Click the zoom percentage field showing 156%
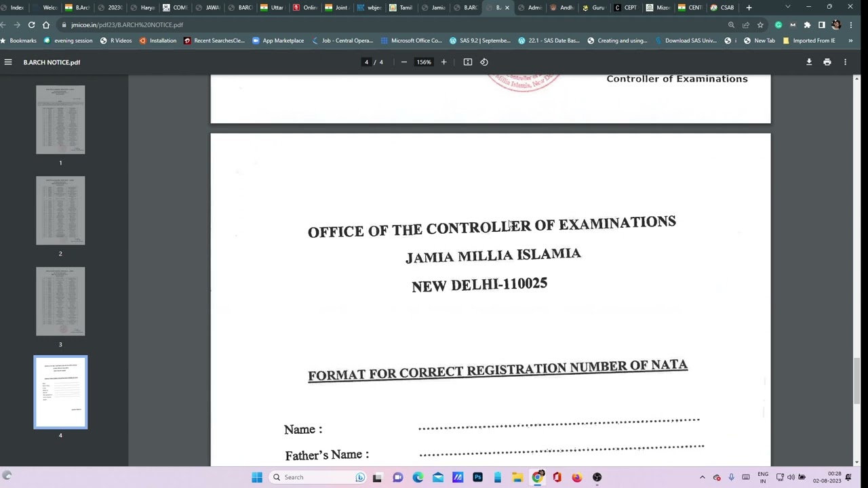Screen dimensions: 868x488 coord(424,62)
